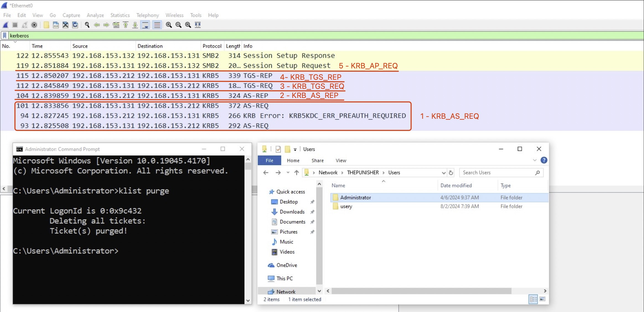
Task: Open address bar history dropdown
Action: [x=444, y=173]
